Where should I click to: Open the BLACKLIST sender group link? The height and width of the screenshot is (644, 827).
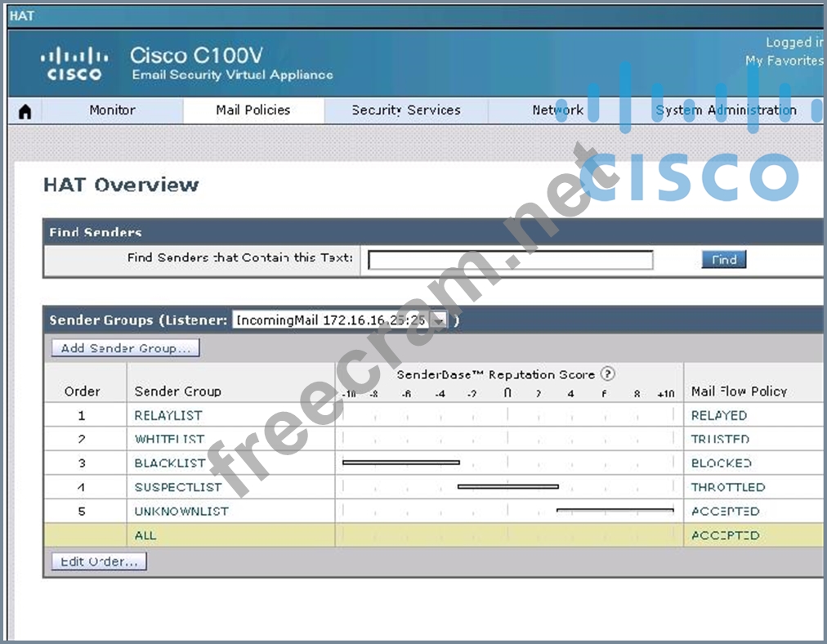point(170,463)
